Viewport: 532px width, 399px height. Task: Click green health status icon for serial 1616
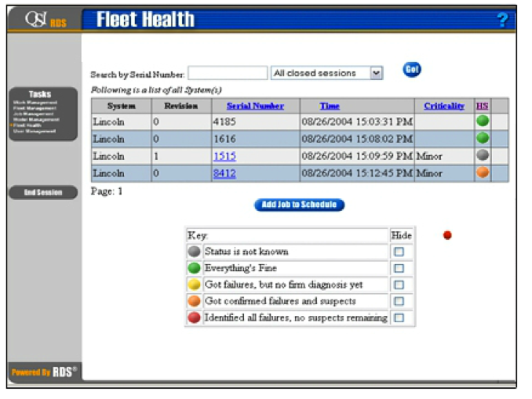[x=483, y=138]
